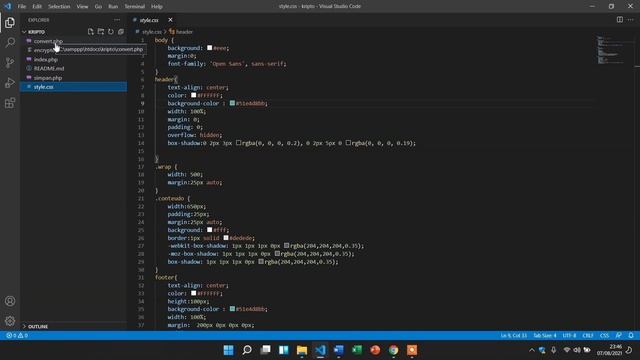Screen dimensions: 640x360
Task: Open PowerPoint from the taskbar
Action: [x=375, y=350]
